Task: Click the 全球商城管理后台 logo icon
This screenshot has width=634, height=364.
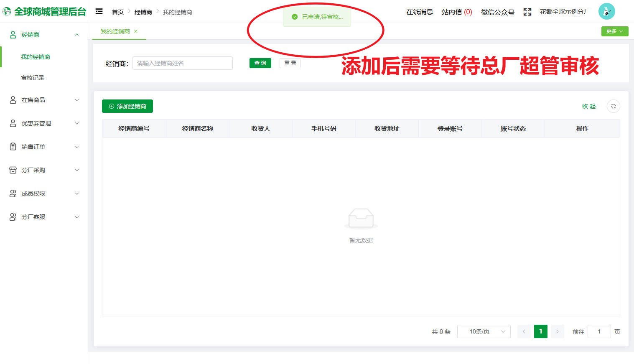Action: (x=6, y=11)
